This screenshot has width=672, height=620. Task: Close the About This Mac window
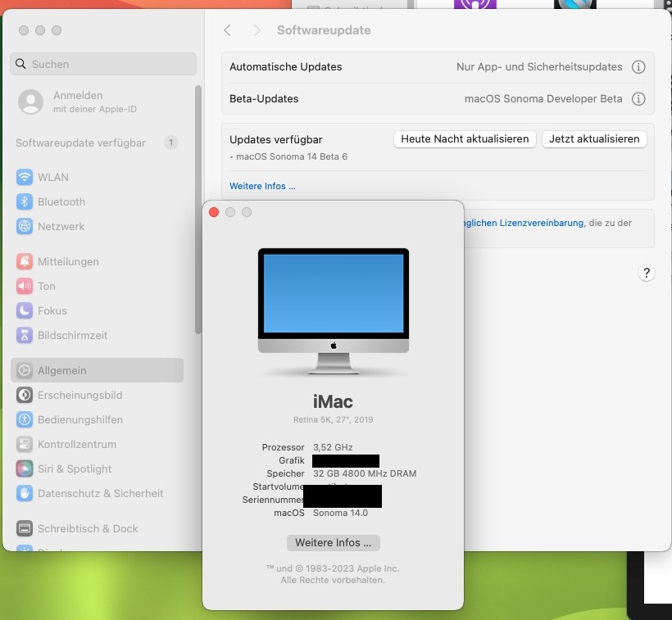coord(214,212)
